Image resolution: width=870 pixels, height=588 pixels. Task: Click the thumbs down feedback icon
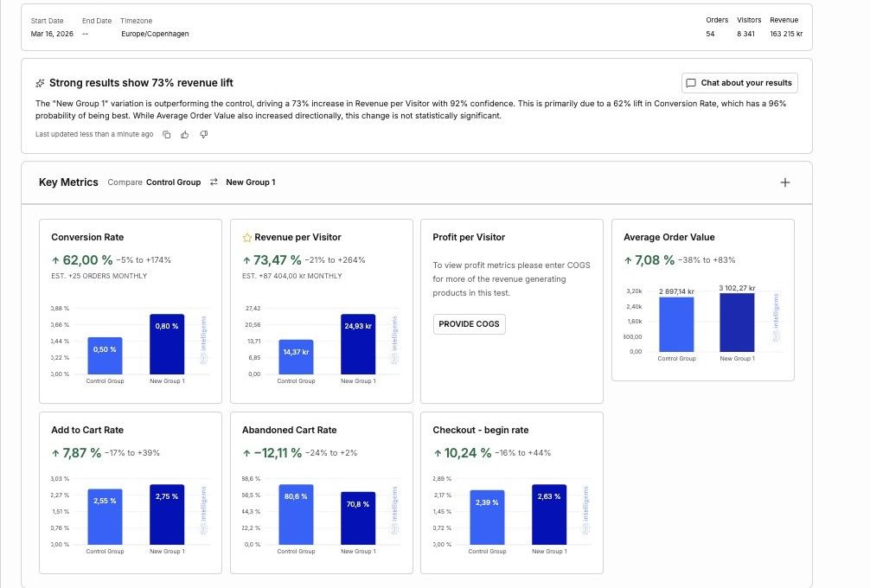pyautogui.click(x=203, y=134)
